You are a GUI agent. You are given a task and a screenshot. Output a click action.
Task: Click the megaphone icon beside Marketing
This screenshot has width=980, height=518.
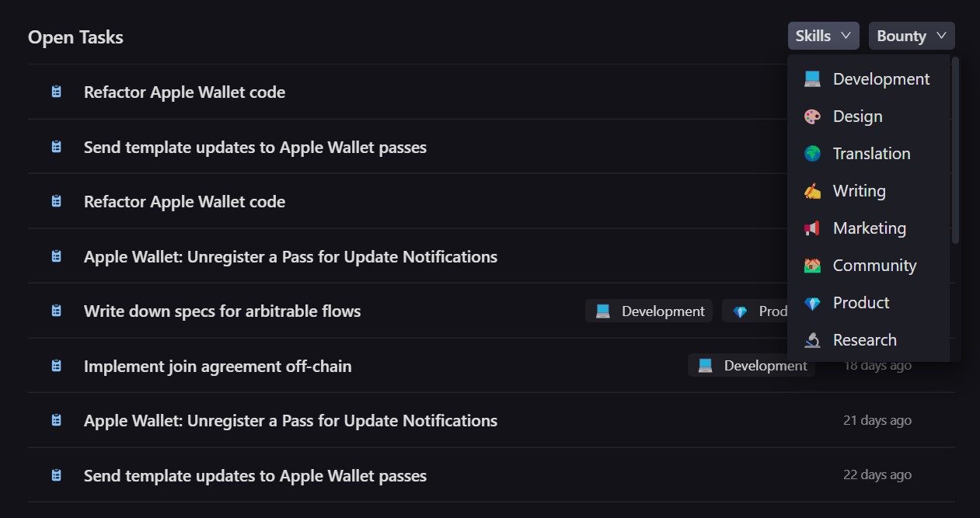812,228
